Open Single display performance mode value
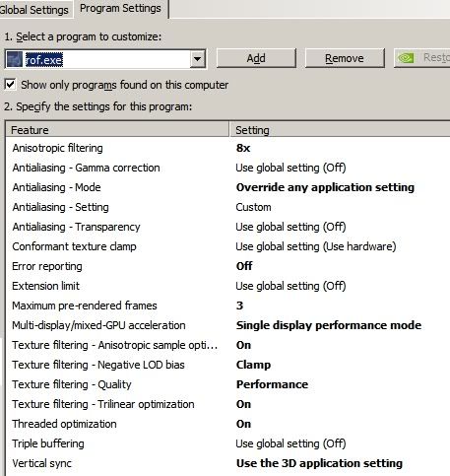 click(329, 325)
